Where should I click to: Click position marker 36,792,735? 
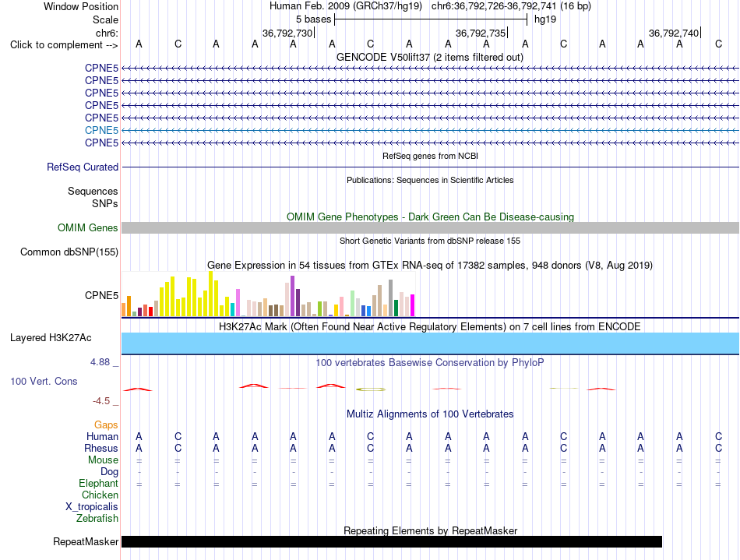coord(481,33)
